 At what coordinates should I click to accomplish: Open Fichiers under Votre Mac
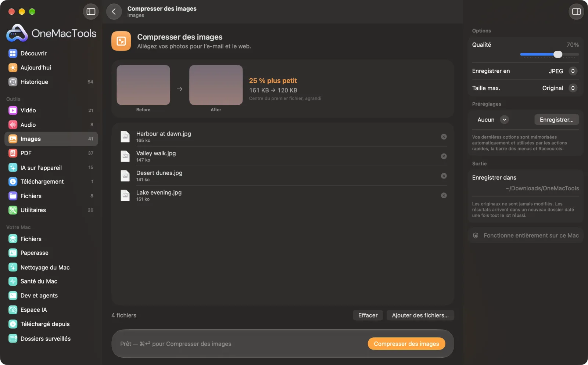tap(51, 239)
